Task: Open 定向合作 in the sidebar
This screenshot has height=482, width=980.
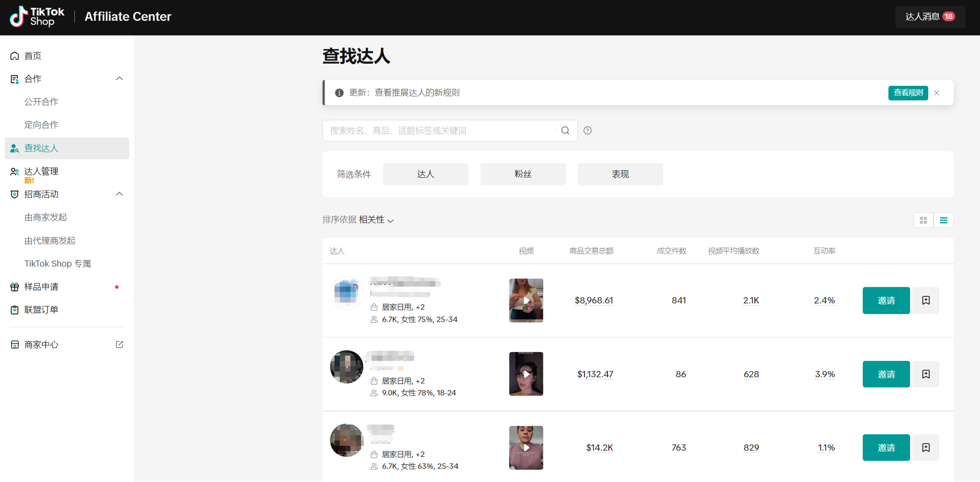Action: tap(41, 125)
